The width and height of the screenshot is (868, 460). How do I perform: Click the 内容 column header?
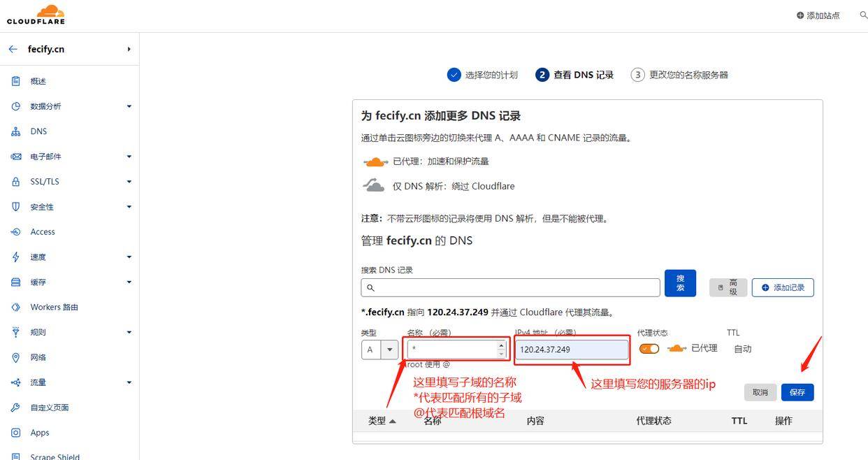tap(535, 421)
